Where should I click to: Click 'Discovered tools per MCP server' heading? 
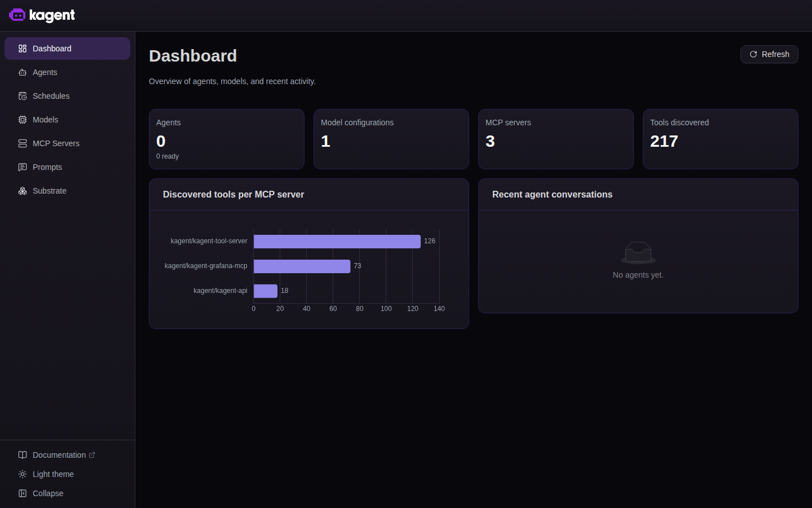pos(233,194)
